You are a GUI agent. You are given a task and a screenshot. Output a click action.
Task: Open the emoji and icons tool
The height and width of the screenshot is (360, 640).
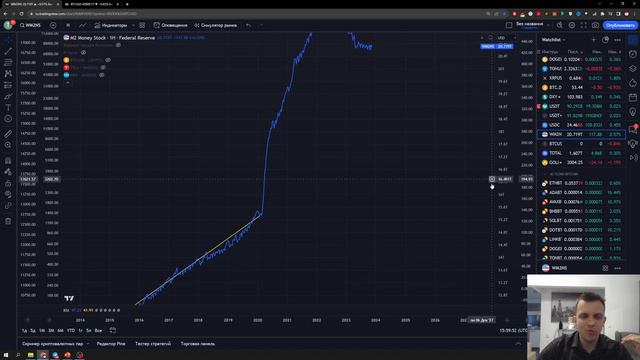tap(8, 119)
